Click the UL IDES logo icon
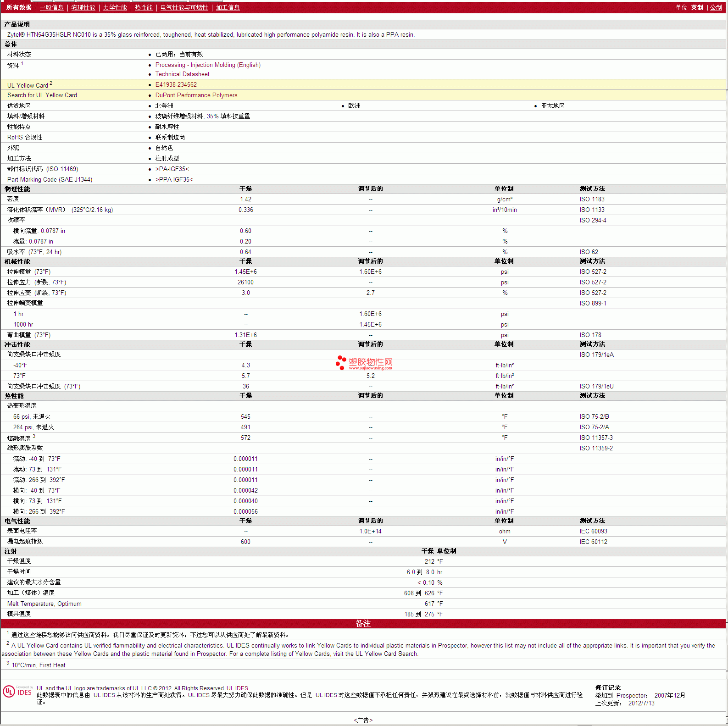Viewport: 728px width, 726px height. point(17,692)
